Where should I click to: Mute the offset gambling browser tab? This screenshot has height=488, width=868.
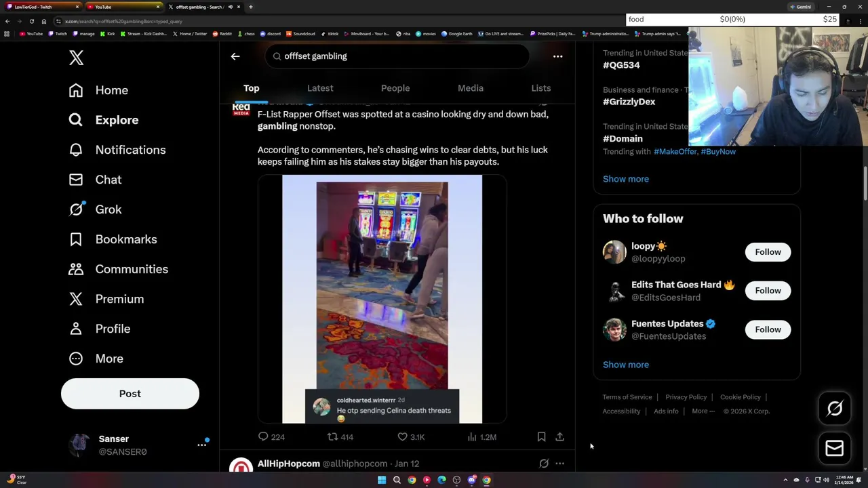[230, 7]
